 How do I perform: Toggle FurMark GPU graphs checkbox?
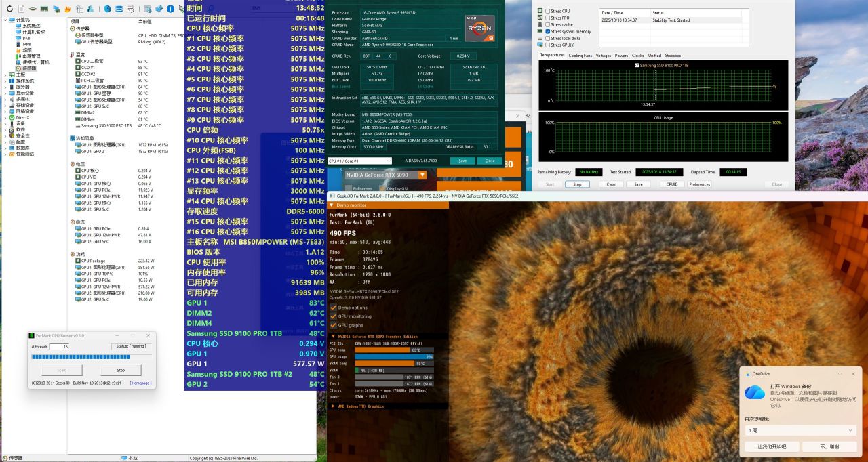coord(333,325)
